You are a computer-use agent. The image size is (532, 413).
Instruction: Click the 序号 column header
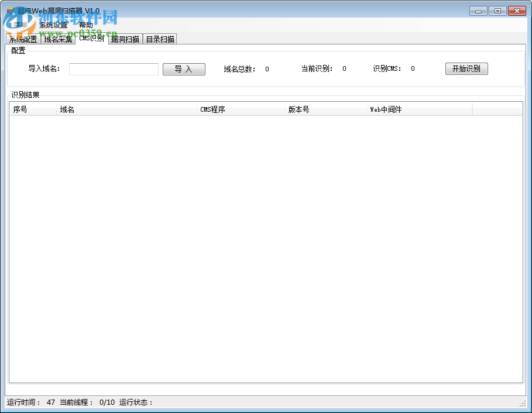coord(32,109)
